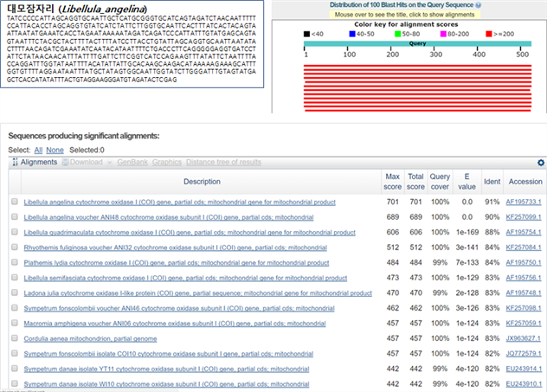Click the Description column header

[x=202, y=182]
